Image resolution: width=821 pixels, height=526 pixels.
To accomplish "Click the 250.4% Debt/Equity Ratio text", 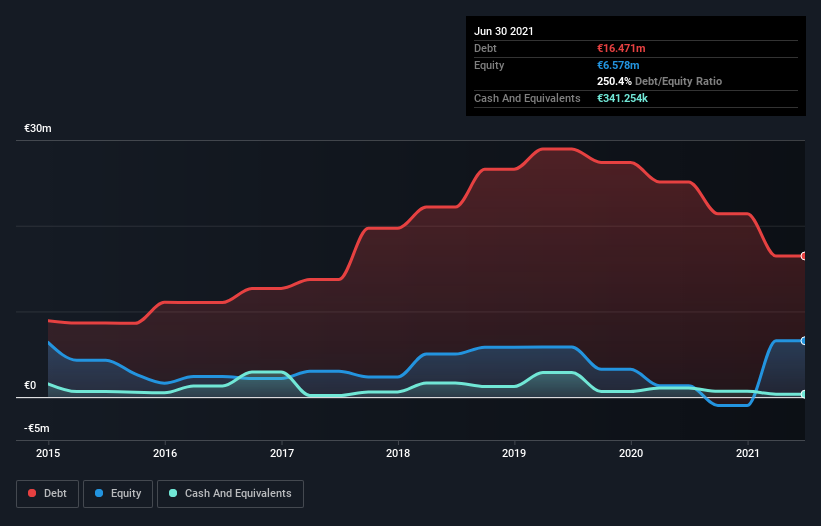I will point(659,81).
